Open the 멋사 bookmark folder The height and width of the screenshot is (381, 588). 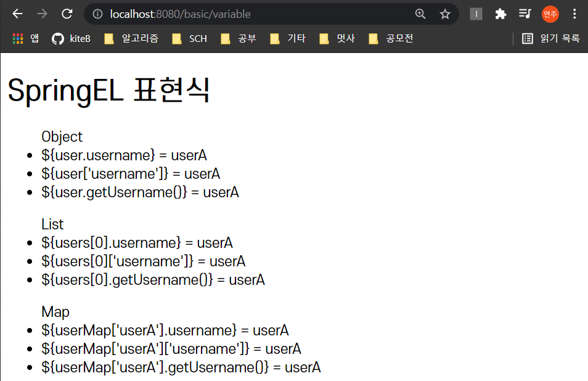[337, 38]
